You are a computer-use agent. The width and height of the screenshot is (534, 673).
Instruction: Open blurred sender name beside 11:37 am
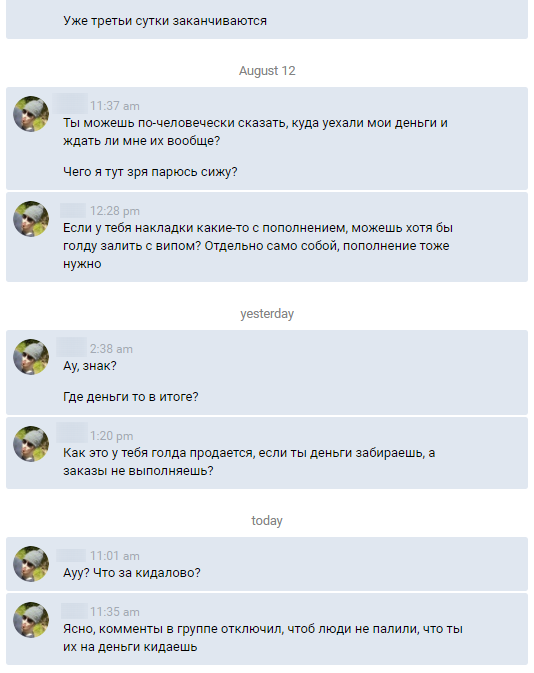(70, 103)
